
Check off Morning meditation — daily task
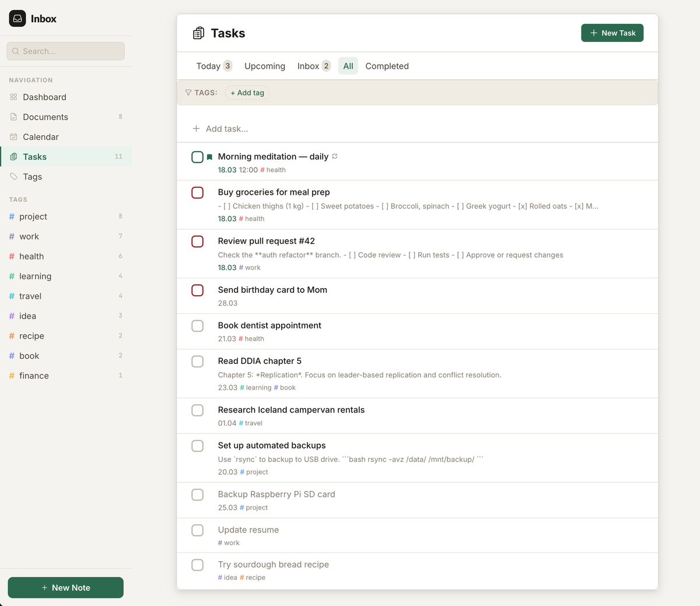[x=198, y=157]
